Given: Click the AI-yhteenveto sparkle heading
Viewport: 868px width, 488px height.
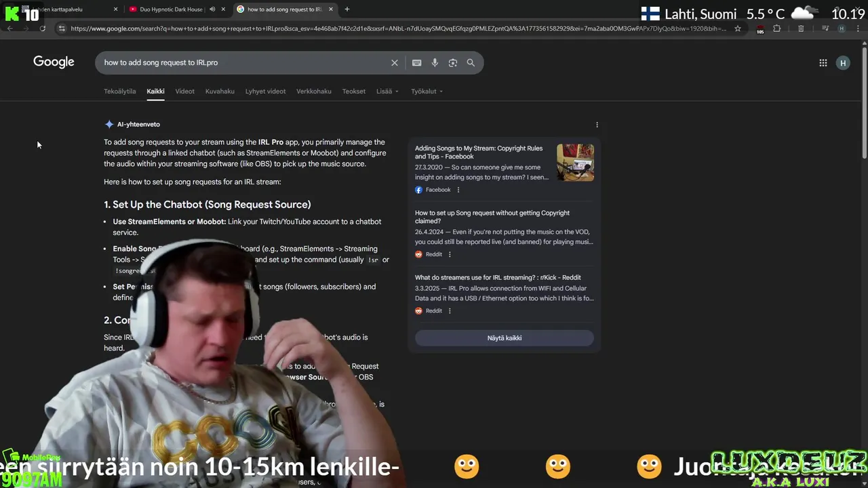Looking at the screenshot, I should click(132, 125).
